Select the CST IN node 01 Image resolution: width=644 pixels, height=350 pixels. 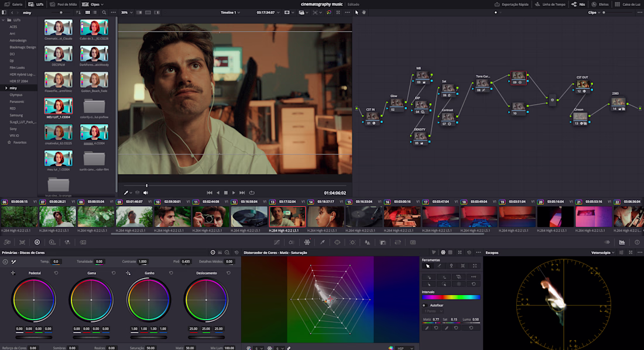pyautogui.click(x=372, y=117)
